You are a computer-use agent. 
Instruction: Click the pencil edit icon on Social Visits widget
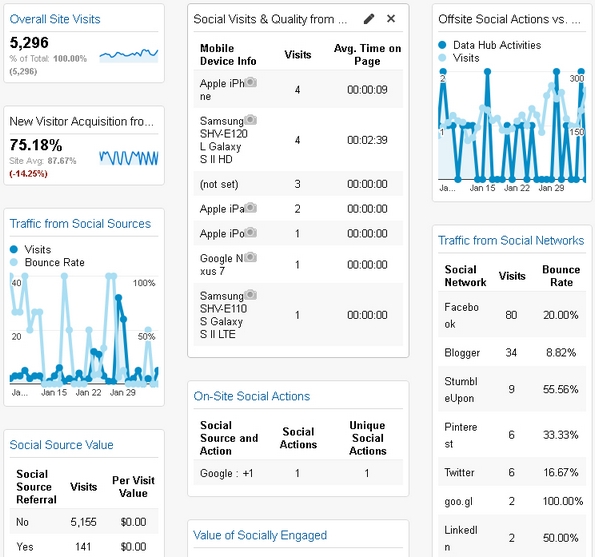click(369, 19)
